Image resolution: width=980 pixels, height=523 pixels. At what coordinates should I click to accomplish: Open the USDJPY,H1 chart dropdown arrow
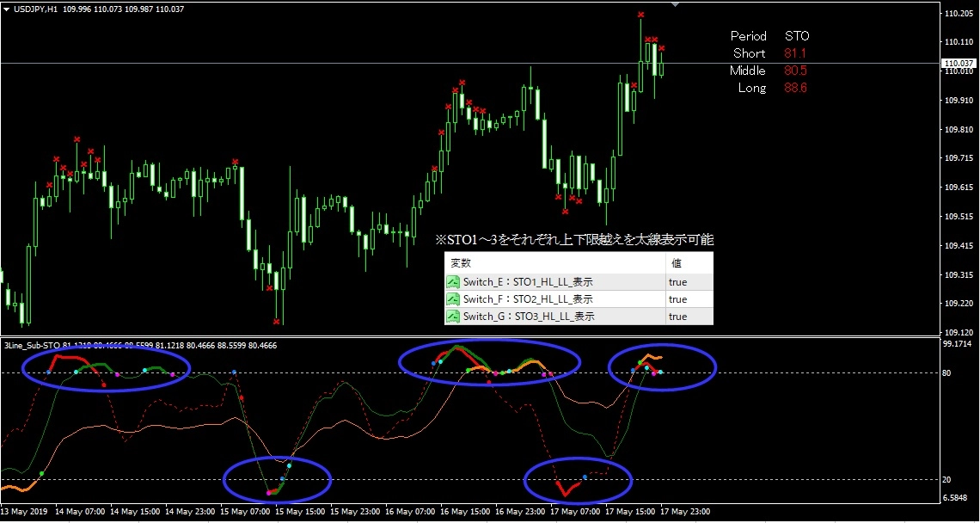point(6,9)
